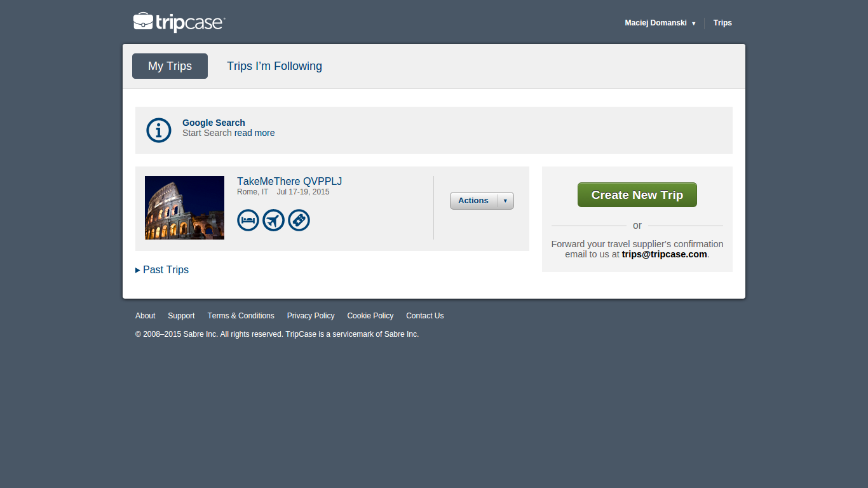The height and width of the screenshot is (488, 868).
Task: Click the Sabre Inc. copyright notice
Action: click(x=277, y=334)
